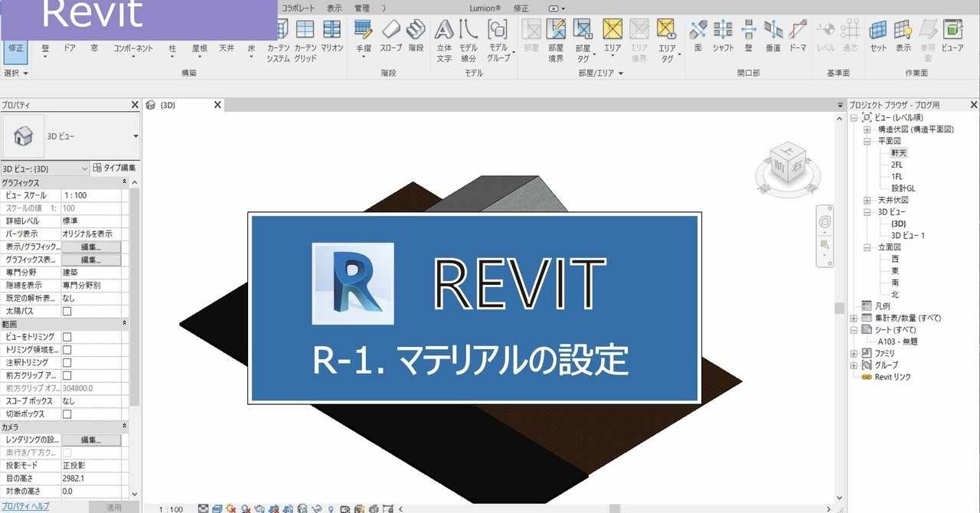This screenshot has width=980, height=513.
Task: Click 編集 button for グラフィックス表示オプション
Action: 91,260
